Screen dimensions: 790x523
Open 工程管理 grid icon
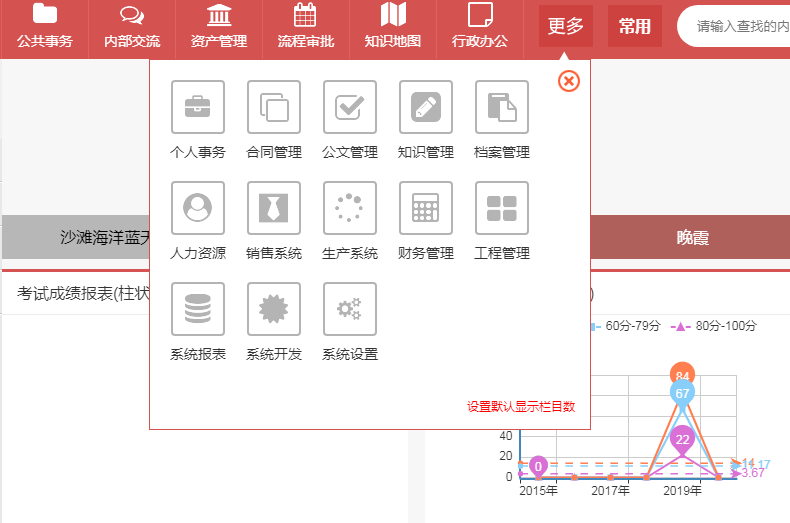point(502,208)
